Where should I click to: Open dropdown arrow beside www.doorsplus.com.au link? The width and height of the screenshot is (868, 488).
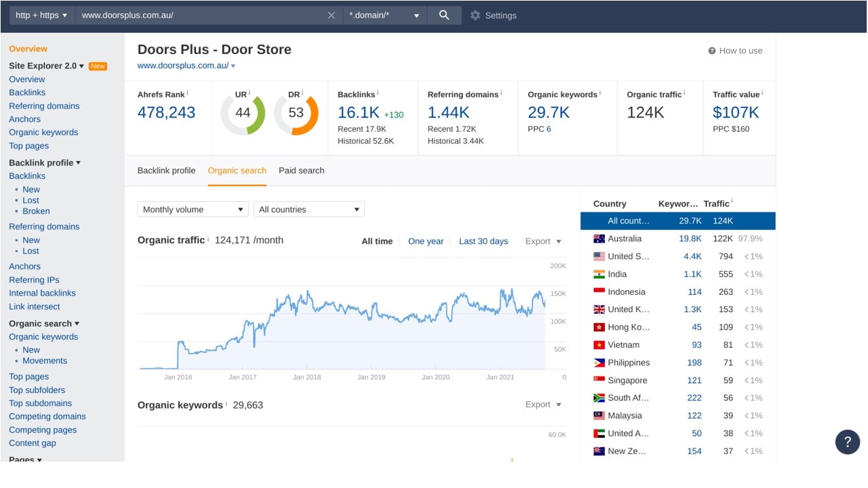click(x=233, y=66)
